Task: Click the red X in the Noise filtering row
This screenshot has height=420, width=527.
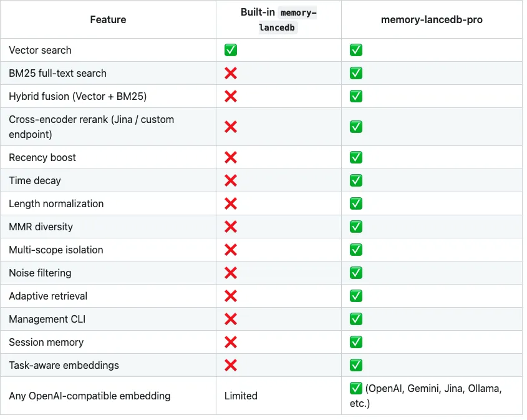Action: point(231,273)
